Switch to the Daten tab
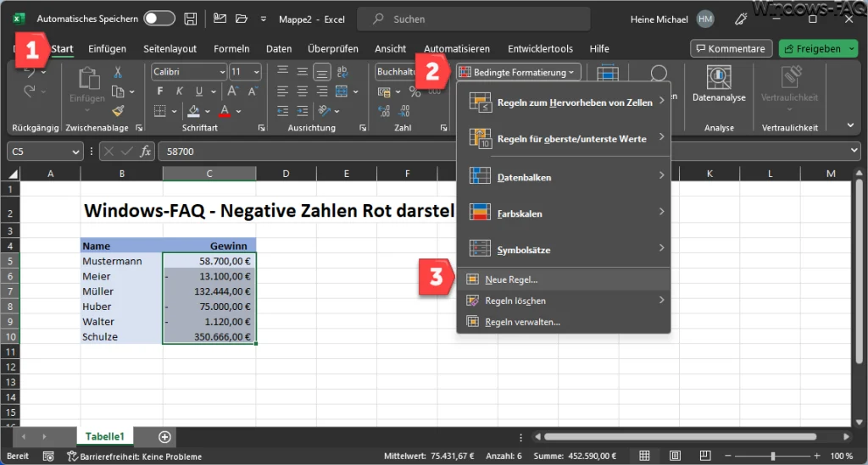This screenshot has height=465, width=868. coord(278,48)
